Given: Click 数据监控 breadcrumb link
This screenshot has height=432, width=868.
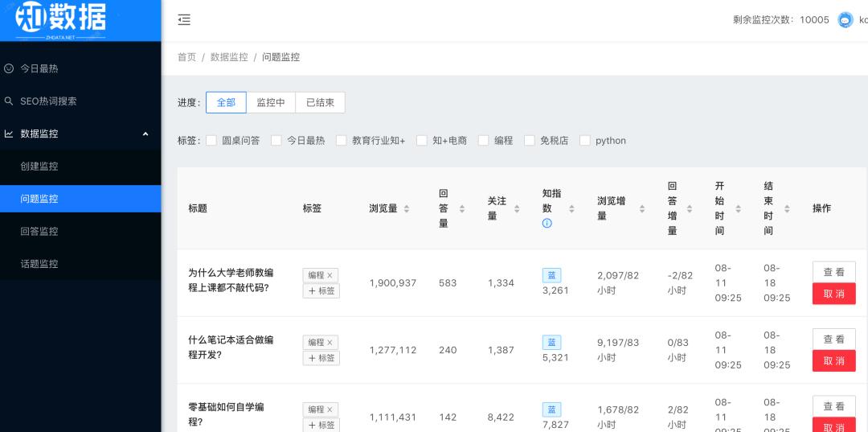Looking at the screenshot, I should pos(229,57).
